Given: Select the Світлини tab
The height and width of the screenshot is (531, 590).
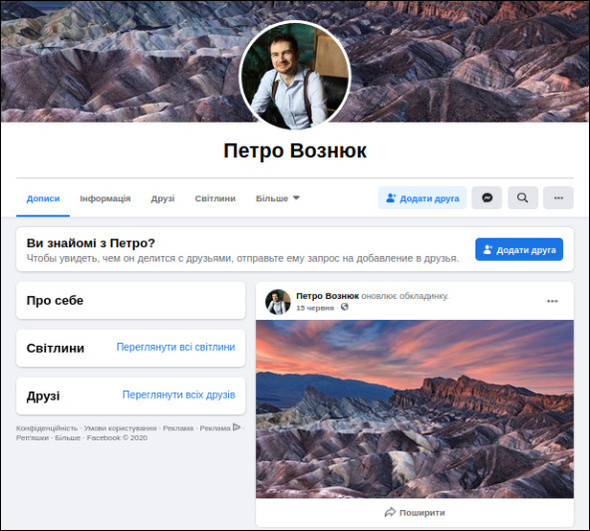Looking at the screenshot, I should pyautogui.click(x=215, y=198).
